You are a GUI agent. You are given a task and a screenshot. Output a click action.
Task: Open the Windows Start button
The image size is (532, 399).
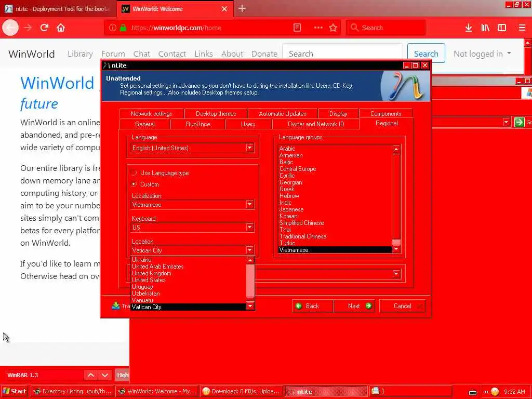(x=15, y=391)
